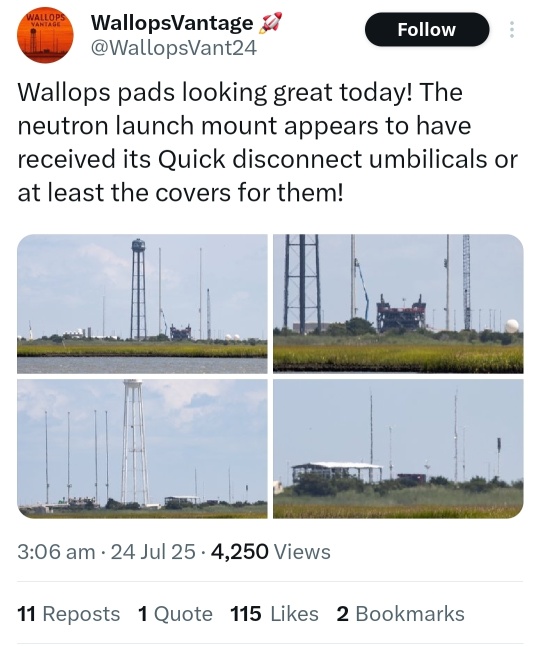This screenshot has width=540, height=646.
Task: Show the 11 Reposts list
Action: [68, 613]
